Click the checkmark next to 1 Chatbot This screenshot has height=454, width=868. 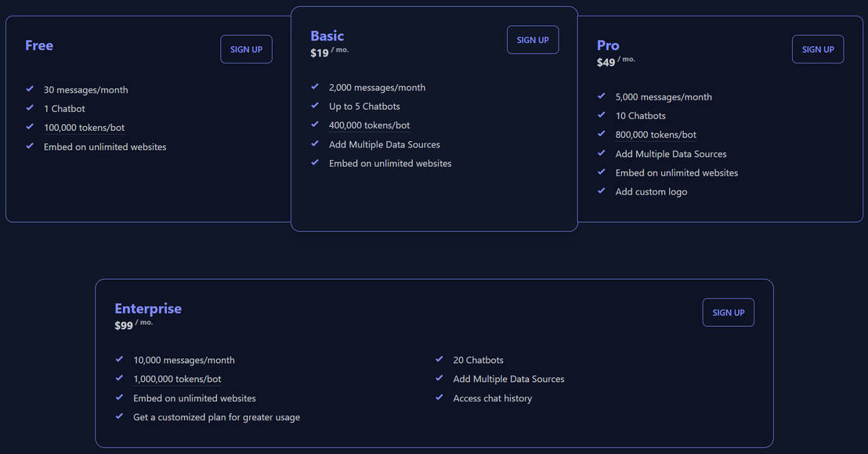tap(30, 108)
